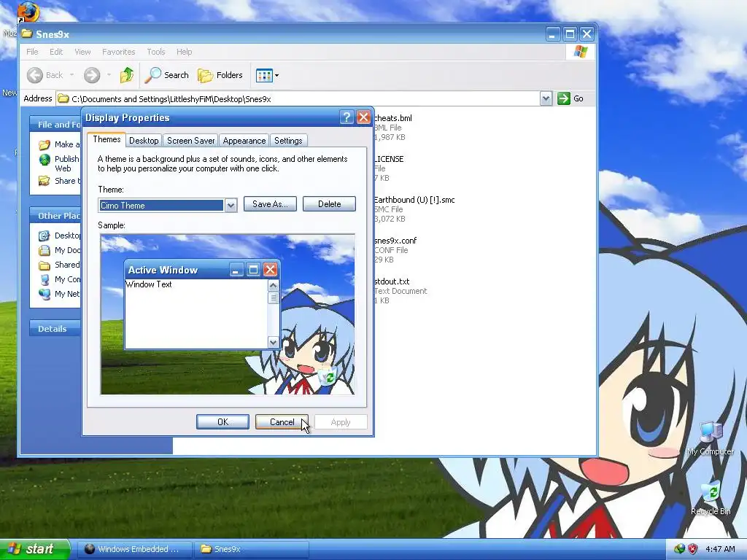Open Search in Snes9x Explorer toolbar
Screen dimensions: 747x560
[x=167, y=75]
